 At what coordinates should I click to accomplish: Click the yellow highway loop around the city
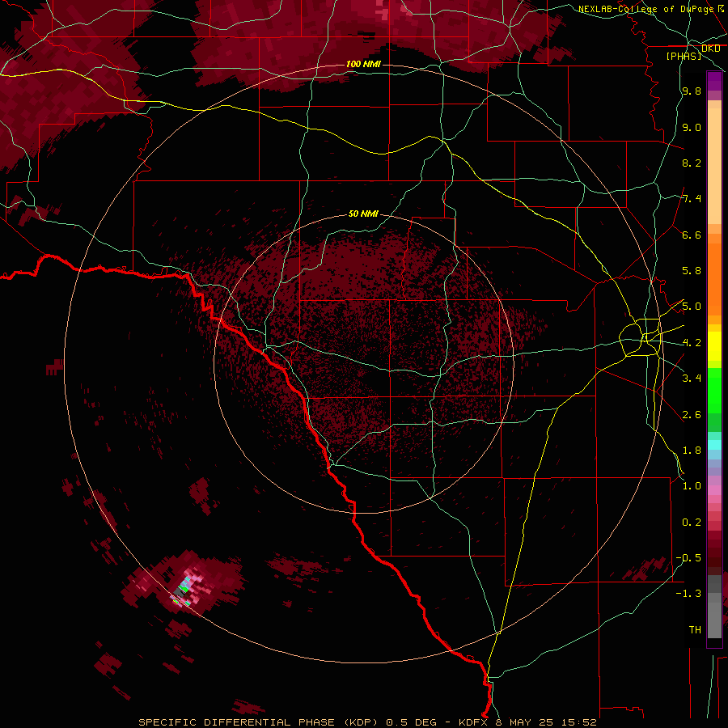tap(641, 337)
